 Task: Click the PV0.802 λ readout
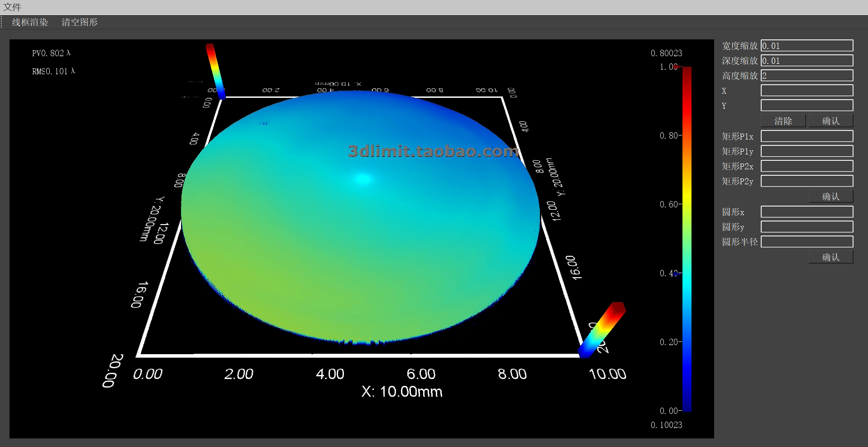pos(51,53)
